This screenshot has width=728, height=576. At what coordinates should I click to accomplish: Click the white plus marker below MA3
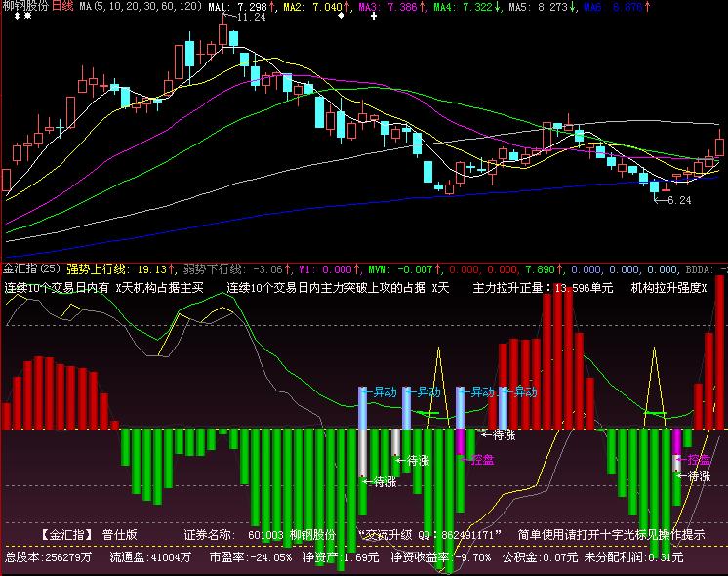coord(374,16)
